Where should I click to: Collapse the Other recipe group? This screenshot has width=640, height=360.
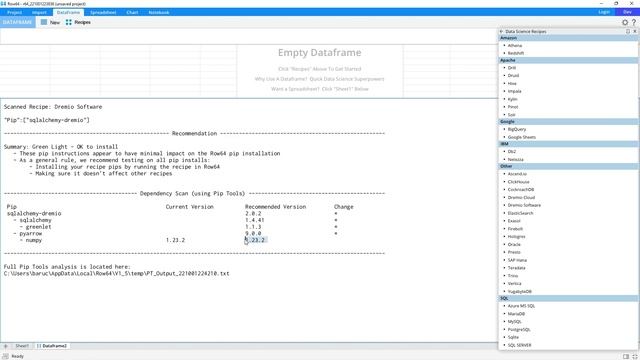coord(568,166)
